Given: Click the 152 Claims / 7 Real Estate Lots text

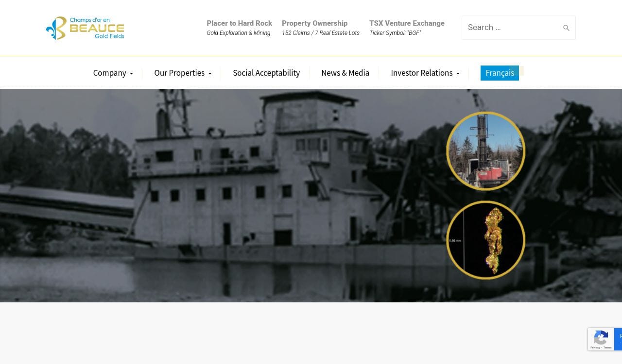Looking at the screenshot, I should click(x=321, y=33).
